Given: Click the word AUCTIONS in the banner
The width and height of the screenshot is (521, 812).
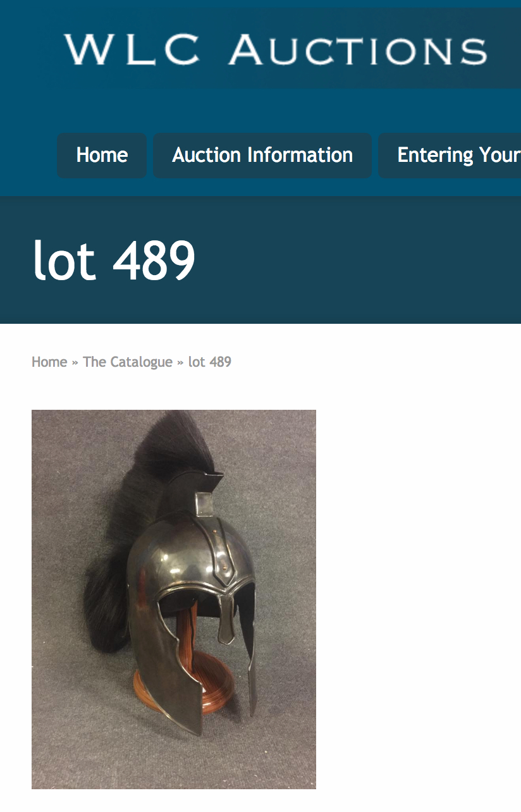Looking at the screenshot, I should coord(359,50).
